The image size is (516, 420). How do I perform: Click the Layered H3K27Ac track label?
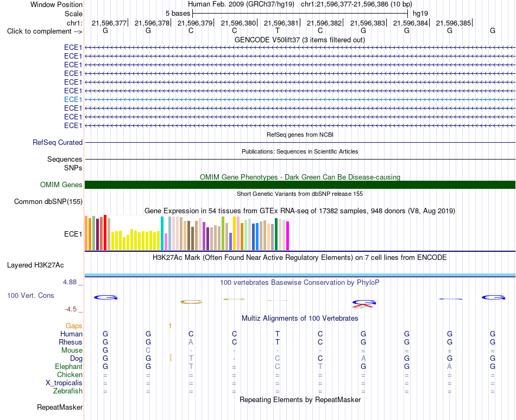pyautogui.click(x=35, y=265)
